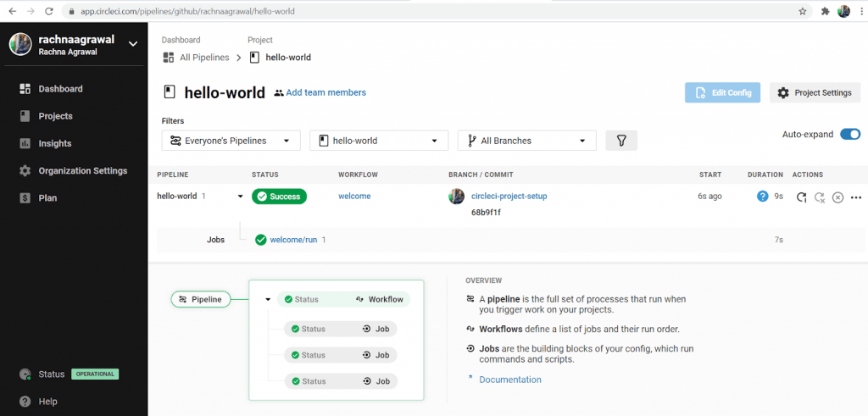868x416 pixels.
Task: Reload the page using browser refresh icon
Action: (48, 11)
